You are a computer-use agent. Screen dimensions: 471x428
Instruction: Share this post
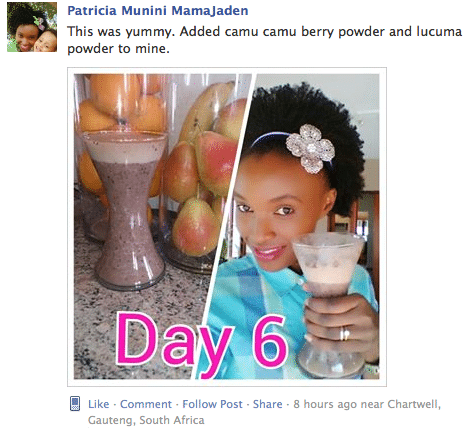pyautogui.click(x=267, y=404)
